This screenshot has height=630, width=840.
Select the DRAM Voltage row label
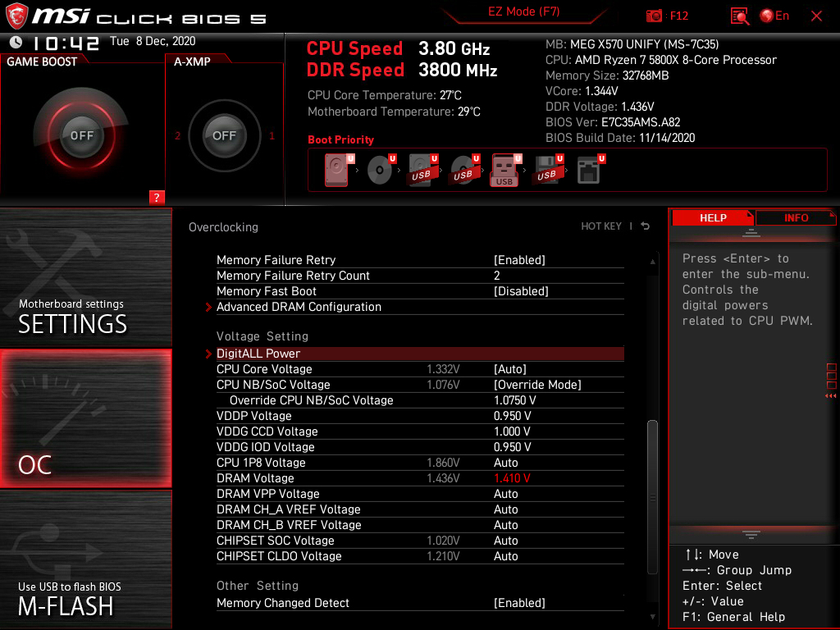pyautogui.click(x=255, y=478)
